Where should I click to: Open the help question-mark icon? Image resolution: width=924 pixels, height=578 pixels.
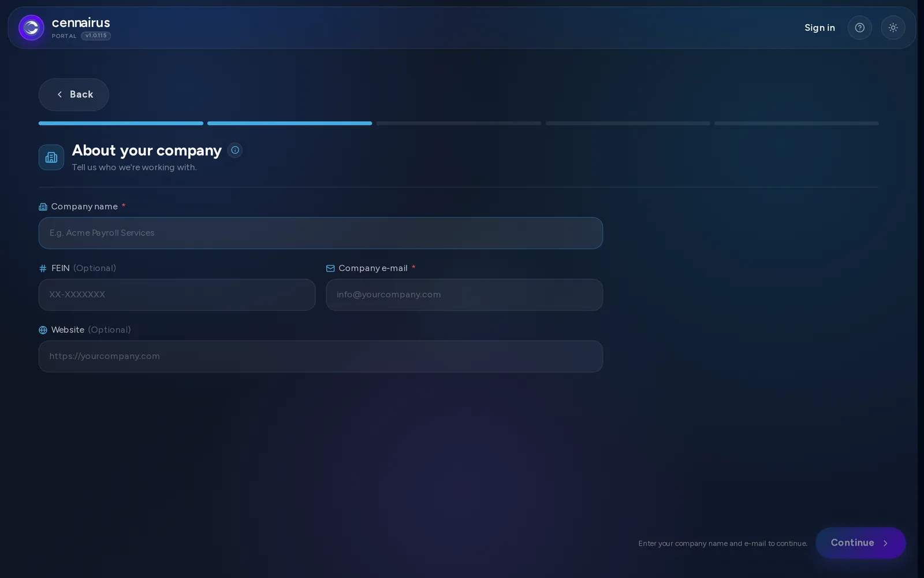click(x=859, y=28)
